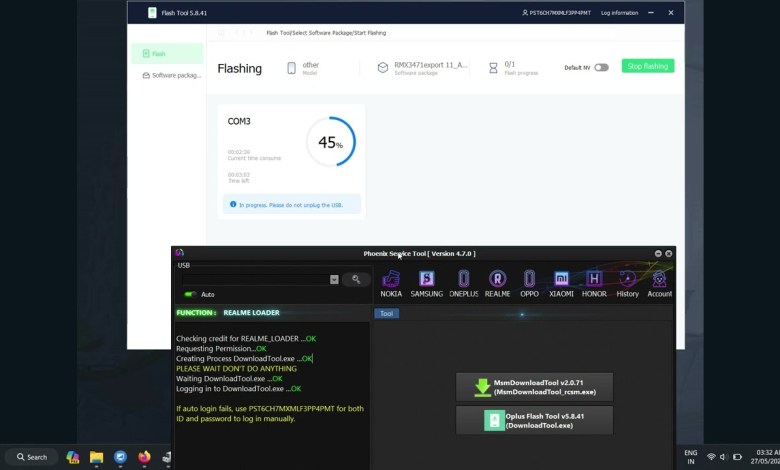Screen dimensions: 780x470
Task: Open the HONOR brand icon in Phoenix
Action: point(594,284)
